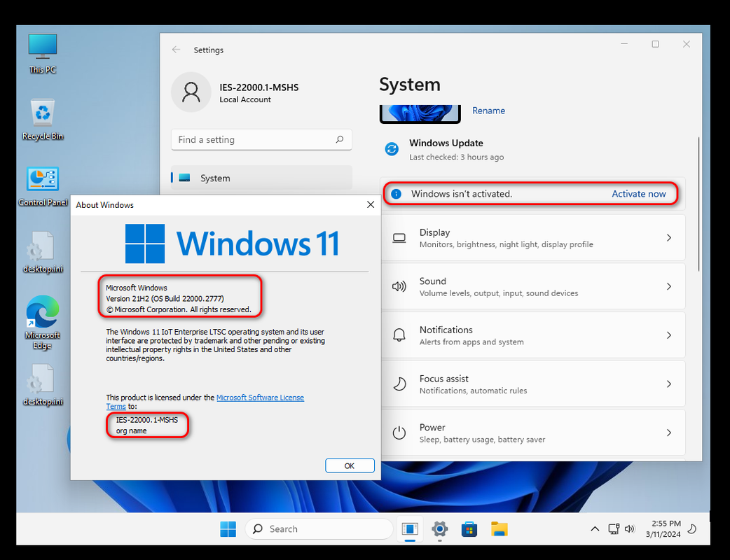The image size is (730, 560).
Task: Click the user account avatar in Settings
Action: pyautogui.click(x=191, y=92)
